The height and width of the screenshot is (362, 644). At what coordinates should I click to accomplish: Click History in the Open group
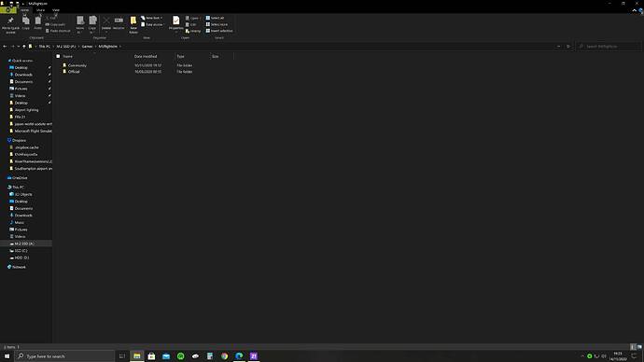[x=193, y=31]
